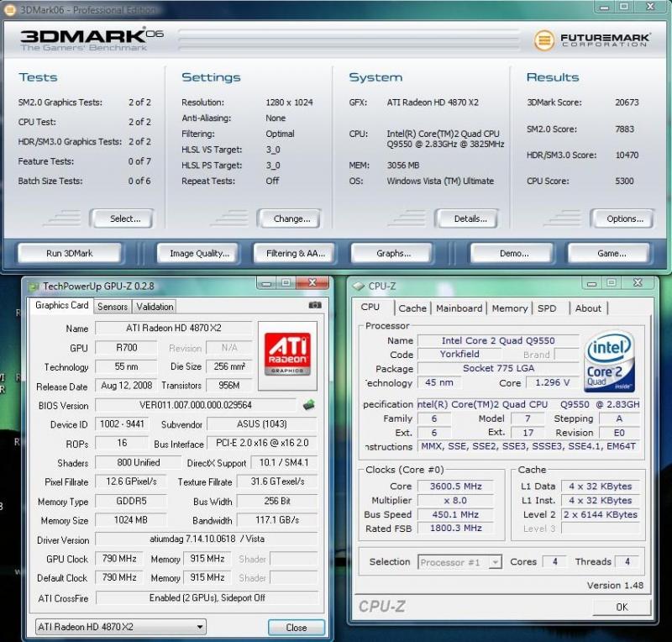Click the Futuremark Corporation logo
672x642 pixels.
click(592, 39)
